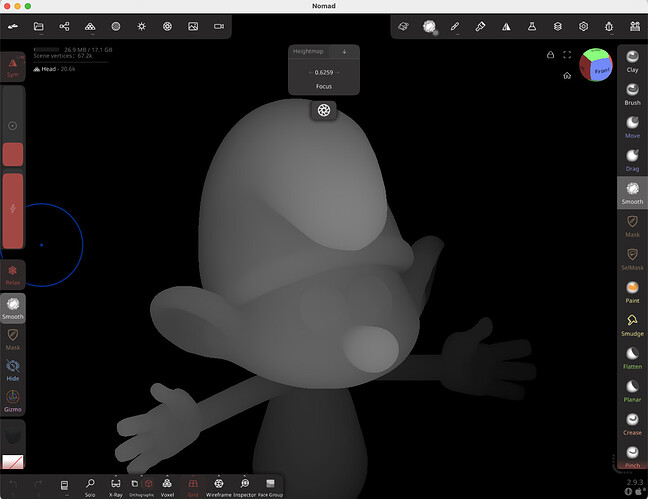Activate the Smooth shortcut on left
648x499 pixels.
pos(13,308)
